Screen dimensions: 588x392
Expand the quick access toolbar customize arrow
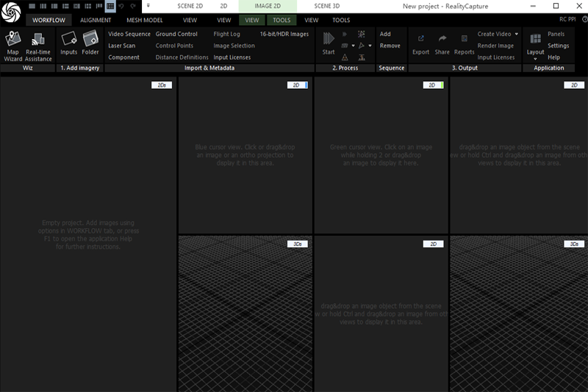point(148,6)
